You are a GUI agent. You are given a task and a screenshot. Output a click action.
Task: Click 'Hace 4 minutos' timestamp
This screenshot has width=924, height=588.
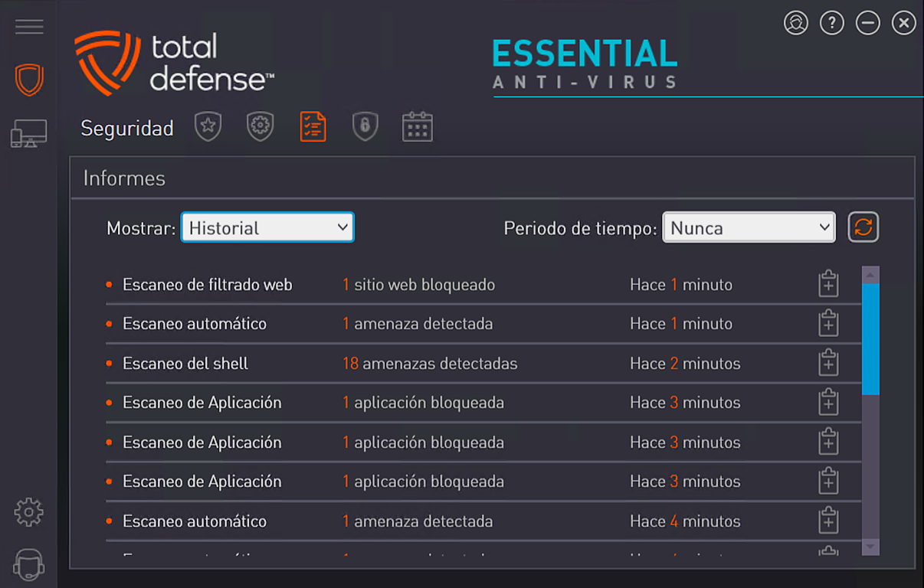click(685, 521)
